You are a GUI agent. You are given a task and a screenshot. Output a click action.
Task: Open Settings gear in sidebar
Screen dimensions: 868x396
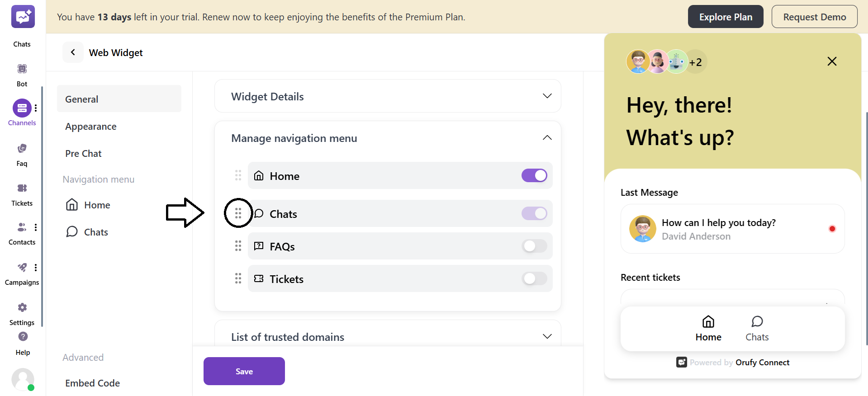pos(22,308)
